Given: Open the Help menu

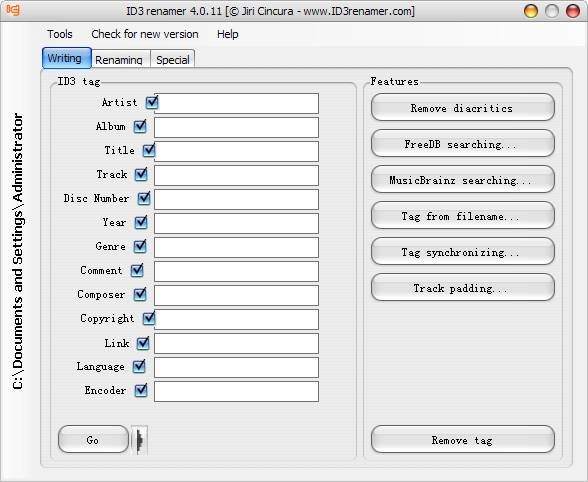Looking at the screenshot, I should tap(227, 34).
